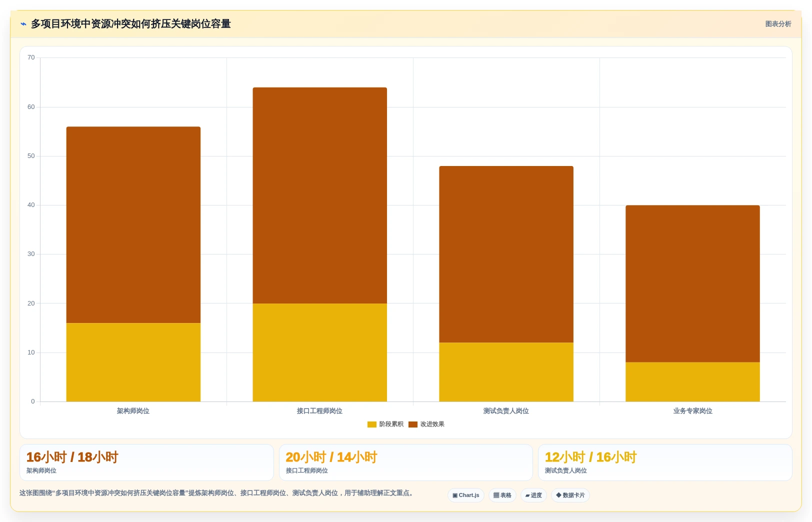Click the brown bar segment for 架构师岗位
The height and width of the screenshot is (522, 812).
(133, 225)
